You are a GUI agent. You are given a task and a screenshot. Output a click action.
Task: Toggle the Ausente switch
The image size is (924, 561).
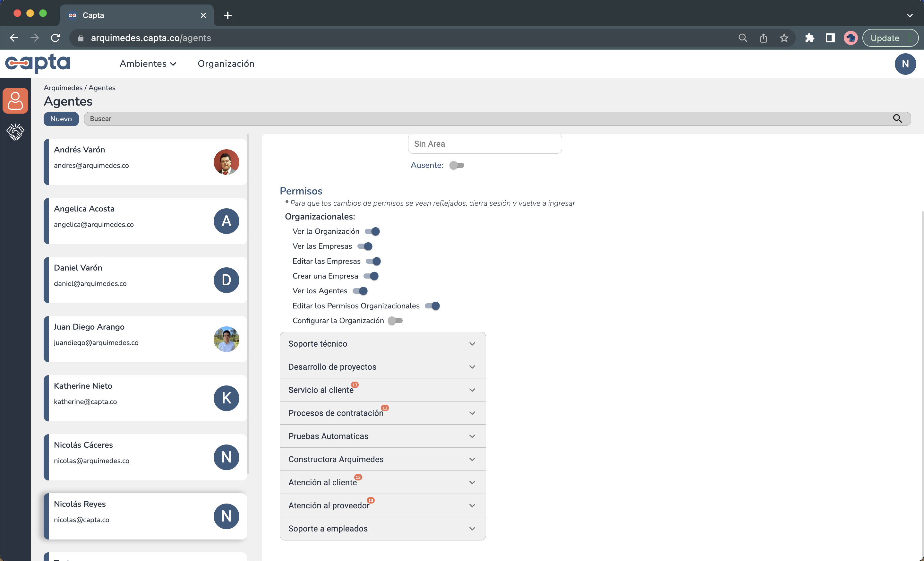(x=457, y=165)
